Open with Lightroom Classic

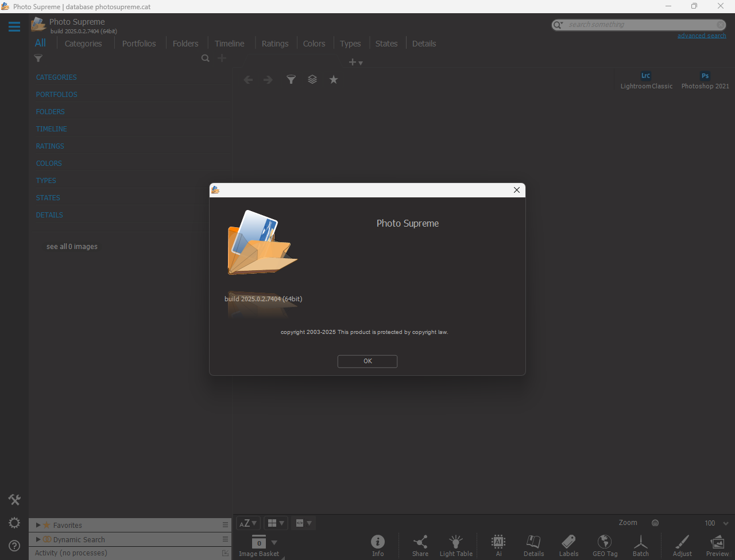(x=647, y=80)
